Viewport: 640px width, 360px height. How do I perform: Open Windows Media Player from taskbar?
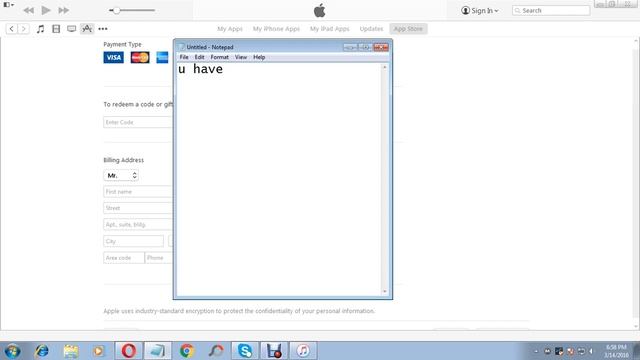[98, 351]
